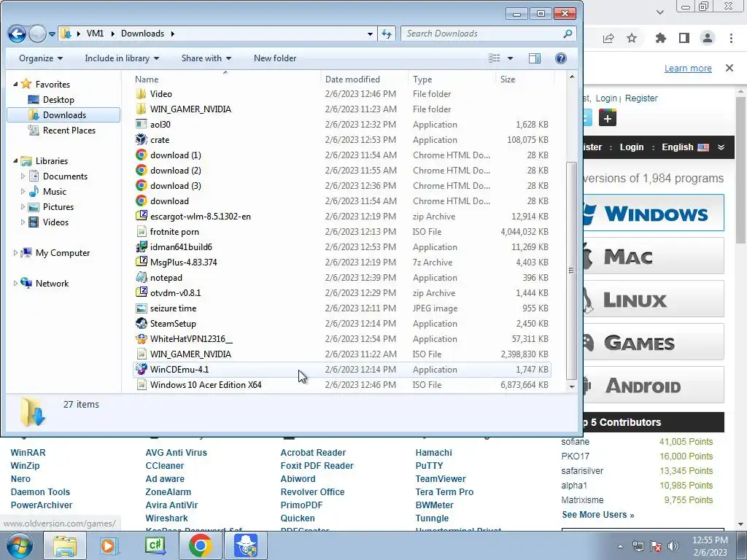Open Explorer help question mark icon

click(x=561, y=58)
